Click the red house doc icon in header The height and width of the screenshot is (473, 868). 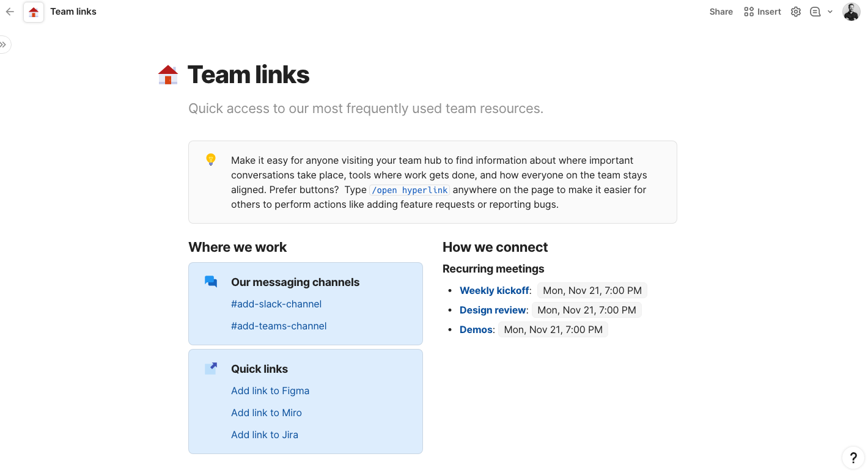click(x=34, y=12)
